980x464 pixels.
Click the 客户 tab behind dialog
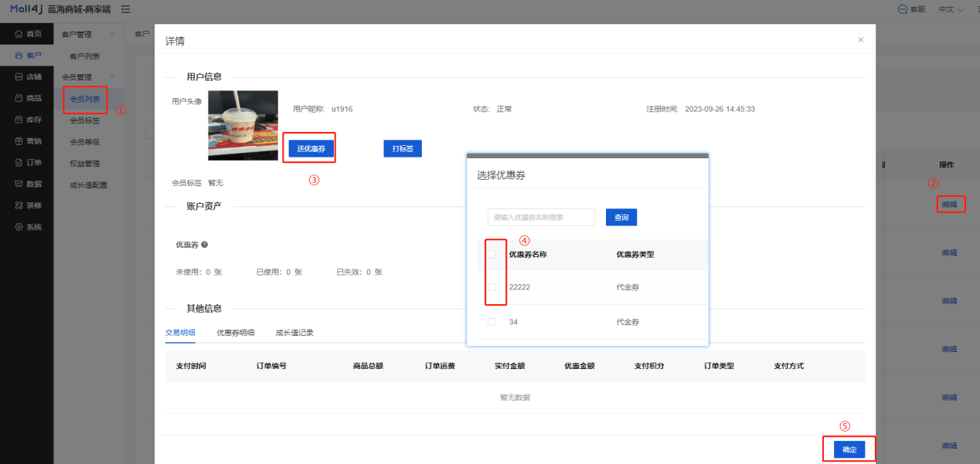click(x=142, y=34)
